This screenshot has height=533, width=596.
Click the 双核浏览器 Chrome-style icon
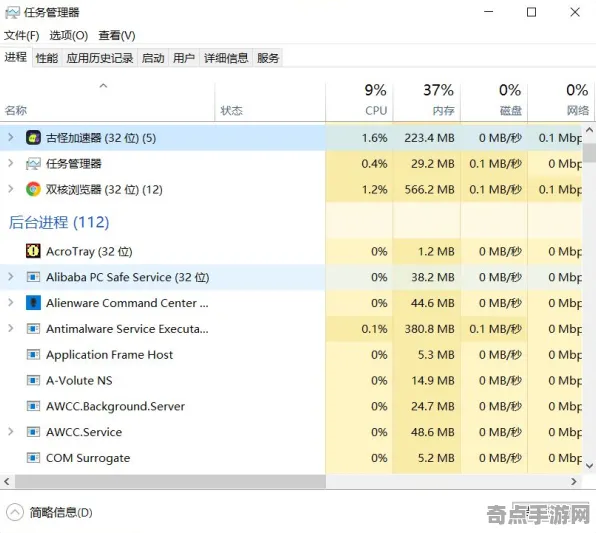[33, 189]
